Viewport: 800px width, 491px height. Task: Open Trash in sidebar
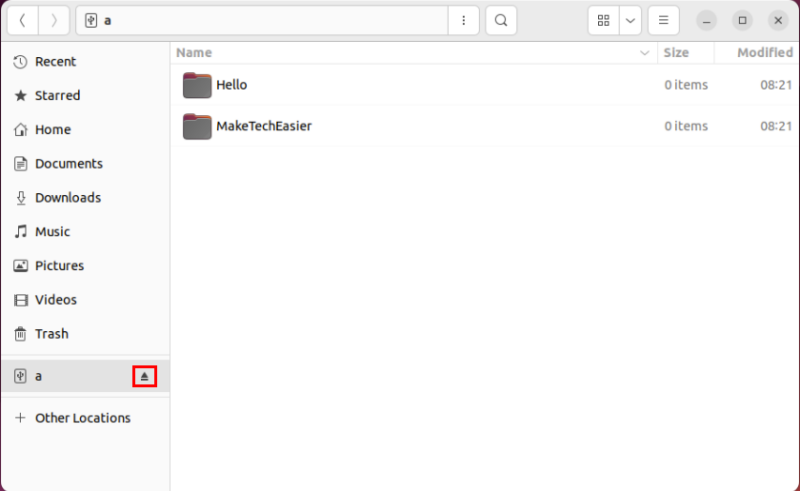(85, 334)
